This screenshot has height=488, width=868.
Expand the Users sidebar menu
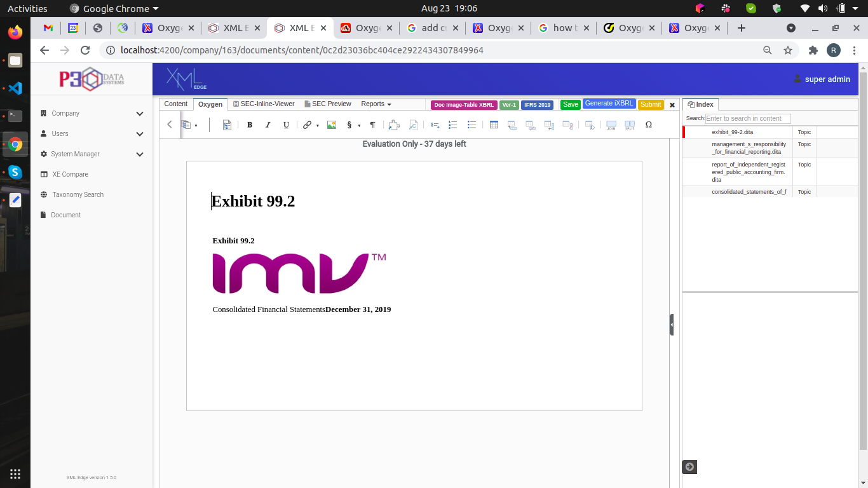(92, 133)
